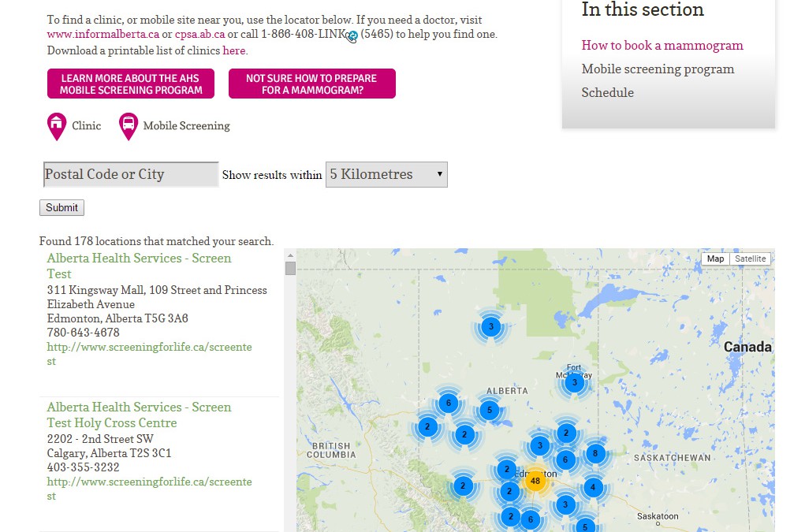Open the blue 8 cluster marker
Viewport: 805px width, 532px height.
pos(595,453)
